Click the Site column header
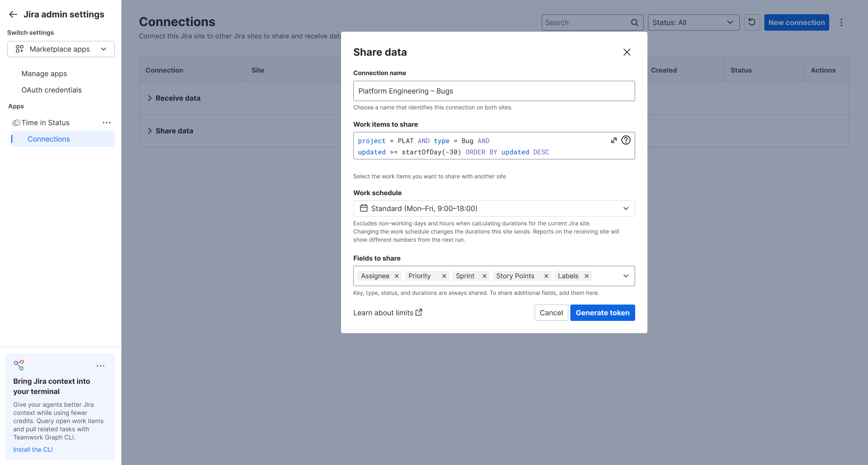 [258, 70]
